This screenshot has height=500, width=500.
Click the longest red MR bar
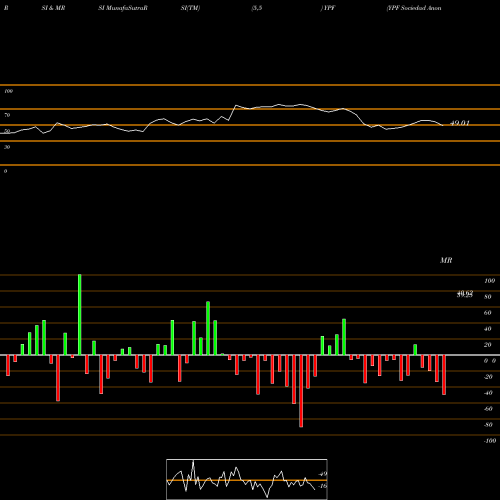(301, 391)
